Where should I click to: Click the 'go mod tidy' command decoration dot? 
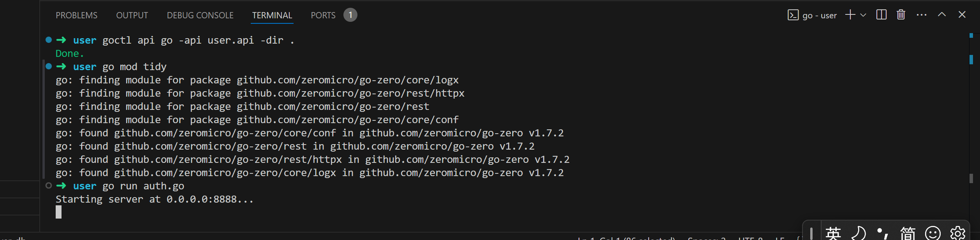pyautogui.click(x=49, y=67)
